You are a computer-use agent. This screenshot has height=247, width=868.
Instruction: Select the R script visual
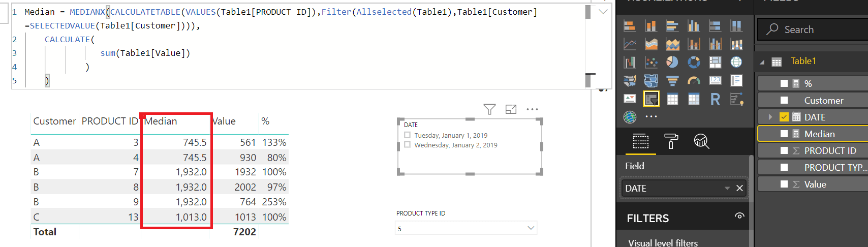coord(715,99)
